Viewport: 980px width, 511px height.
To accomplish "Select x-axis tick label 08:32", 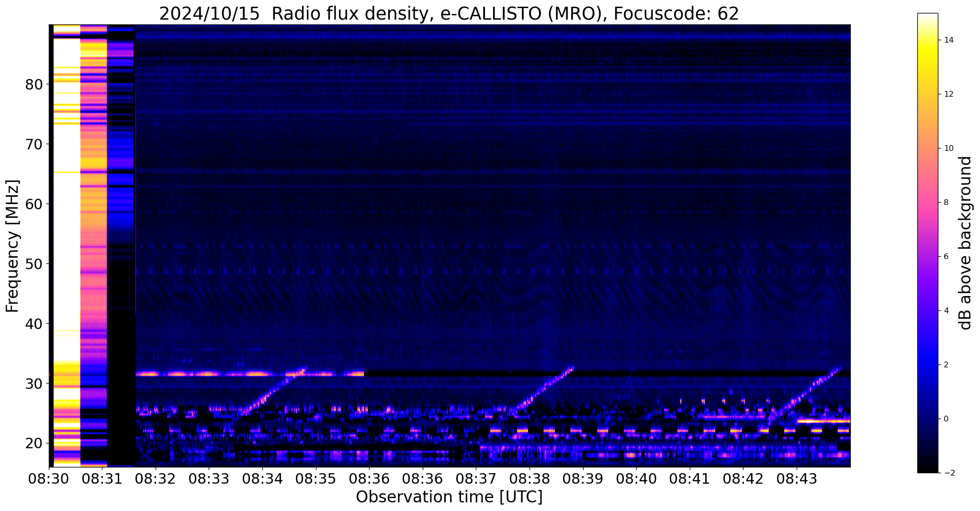I will point(156,479).
